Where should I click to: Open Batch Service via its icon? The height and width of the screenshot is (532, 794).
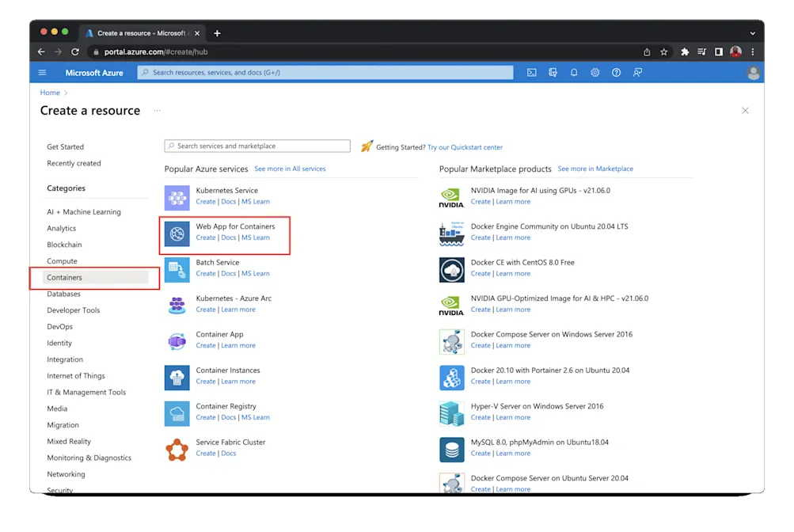(177, 269)
